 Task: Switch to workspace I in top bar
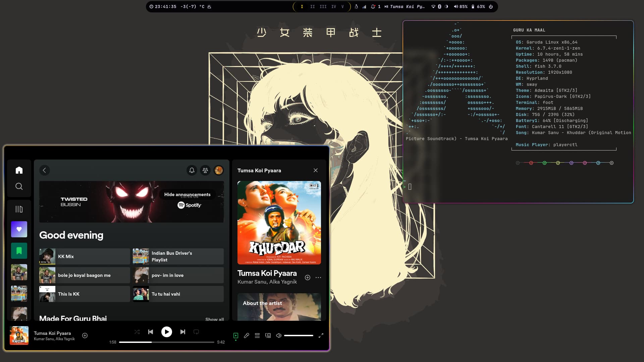tap(302, 6)
